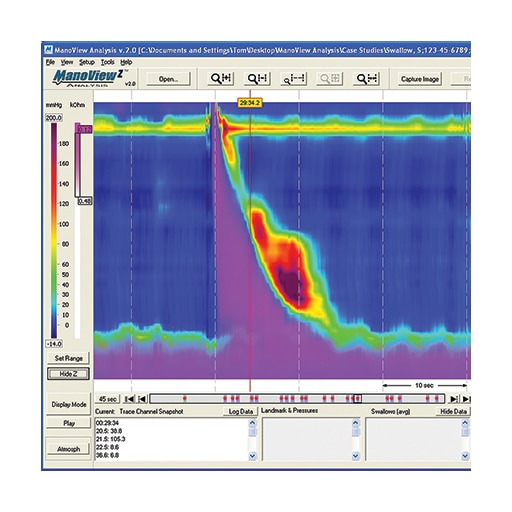Click the Landmark & Pressures heading
Image resolution: width=512 pixels, height=512 pixels.
pyautogui.click(x=289, y=410)
